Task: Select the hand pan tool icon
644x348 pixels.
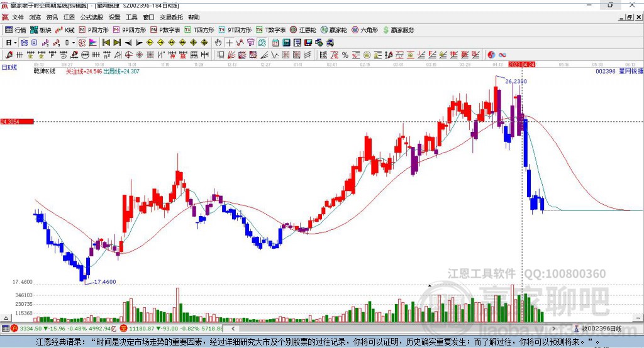Action: (218, 43)
